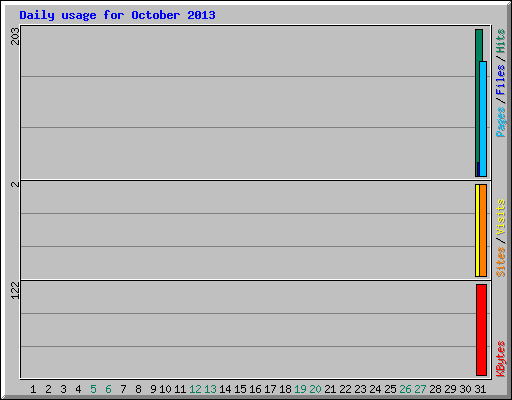Click day '22' on the x-axis
Image resolution: width=512 pixels, height=400 pixels.
coord(345,389)
